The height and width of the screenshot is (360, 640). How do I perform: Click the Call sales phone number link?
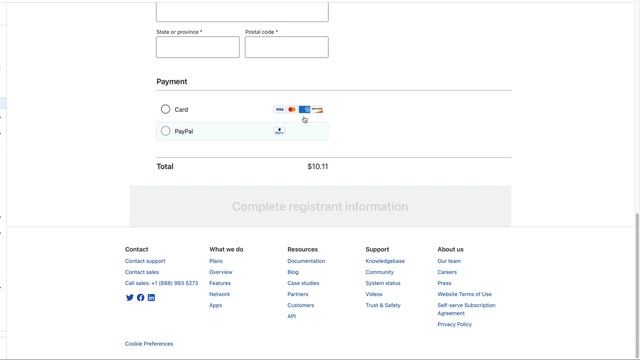coord(161,283)
